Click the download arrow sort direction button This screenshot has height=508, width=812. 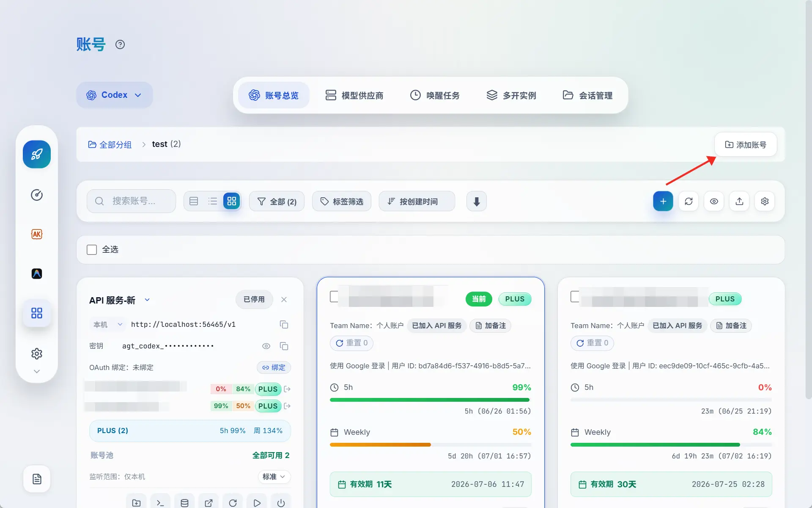pyautogui.click(x=477, y=201)
